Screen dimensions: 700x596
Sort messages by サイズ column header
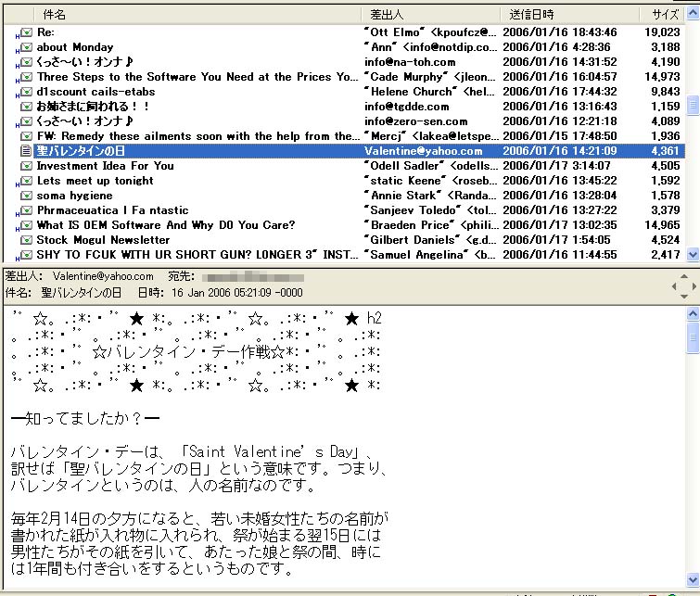[664, 15]
